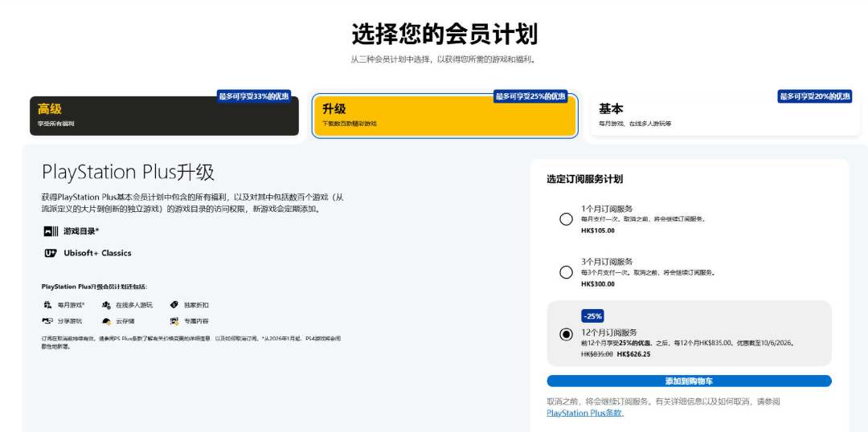Click the 12个月订阅服务 option label
Viewport: 868px width, 432px height.
[609, 332]
